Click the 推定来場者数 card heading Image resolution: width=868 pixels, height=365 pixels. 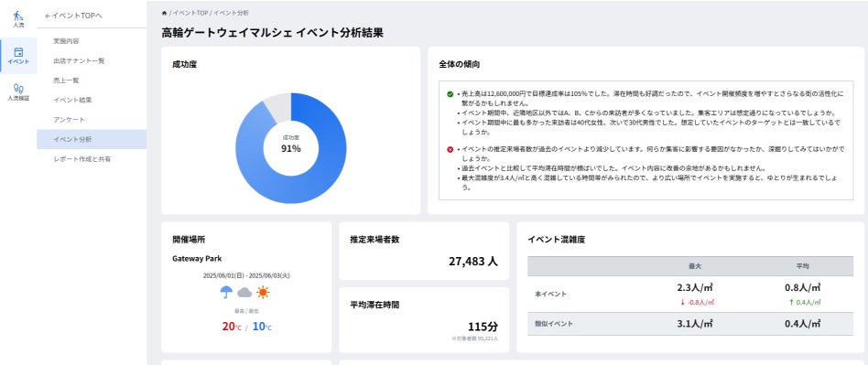point(374,240)
